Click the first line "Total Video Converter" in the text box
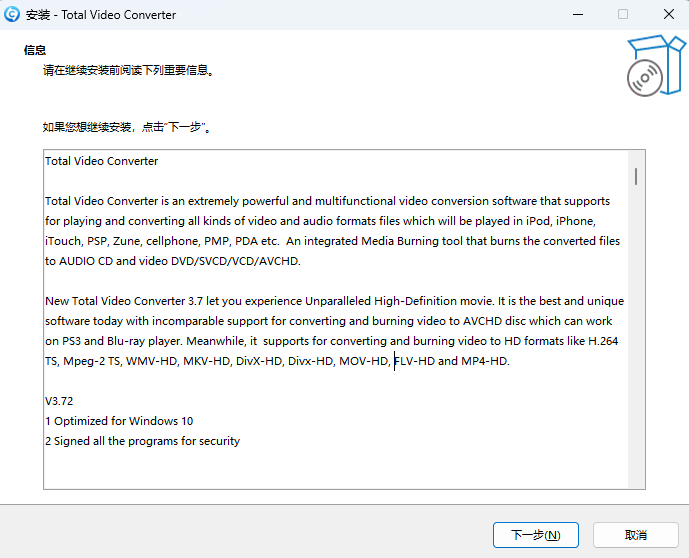This screenshot has width=689, height=558. [x=101, y=161]
